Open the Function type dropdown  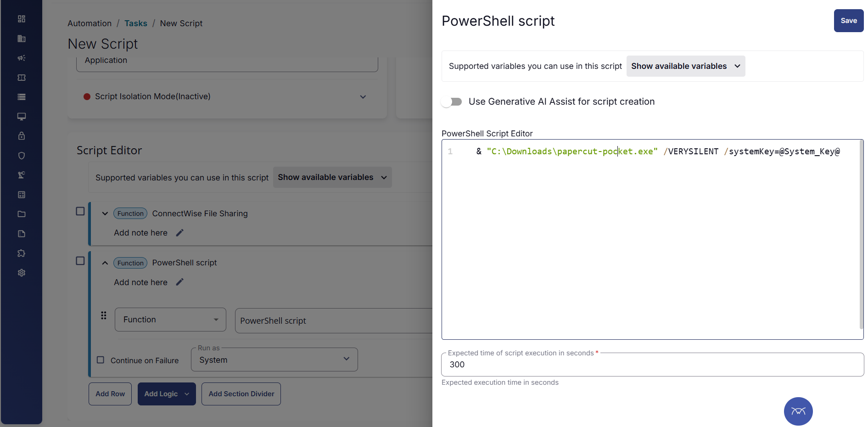pos(170,320)
